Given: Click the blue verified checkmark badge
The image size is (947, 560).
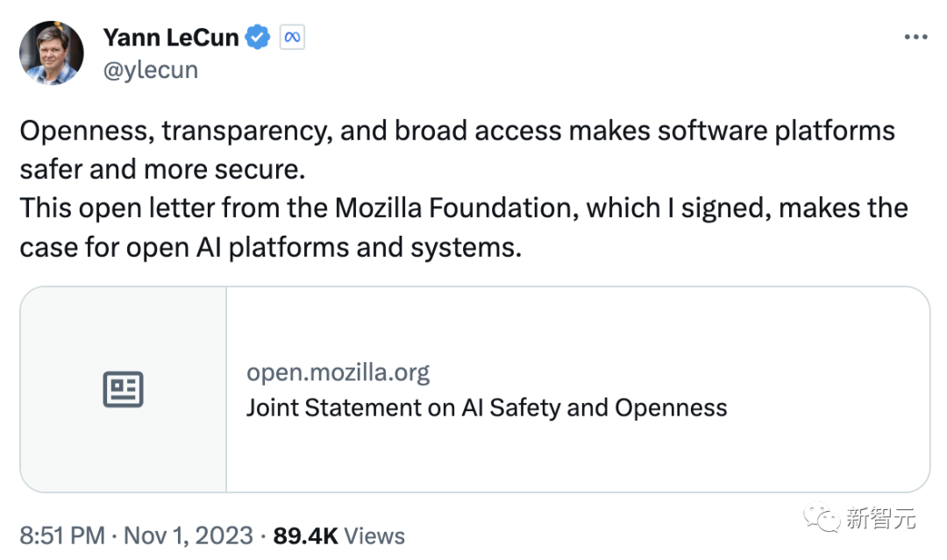Looking at the screenshot, I should pyautogui.click(x=258, y=38).
